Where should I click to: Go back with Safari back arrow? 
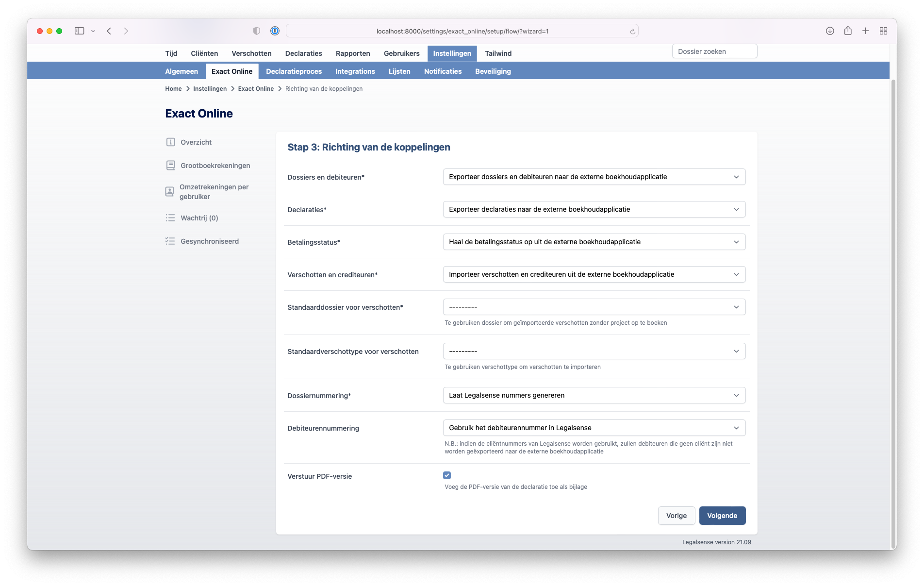[x=109, y=31]
